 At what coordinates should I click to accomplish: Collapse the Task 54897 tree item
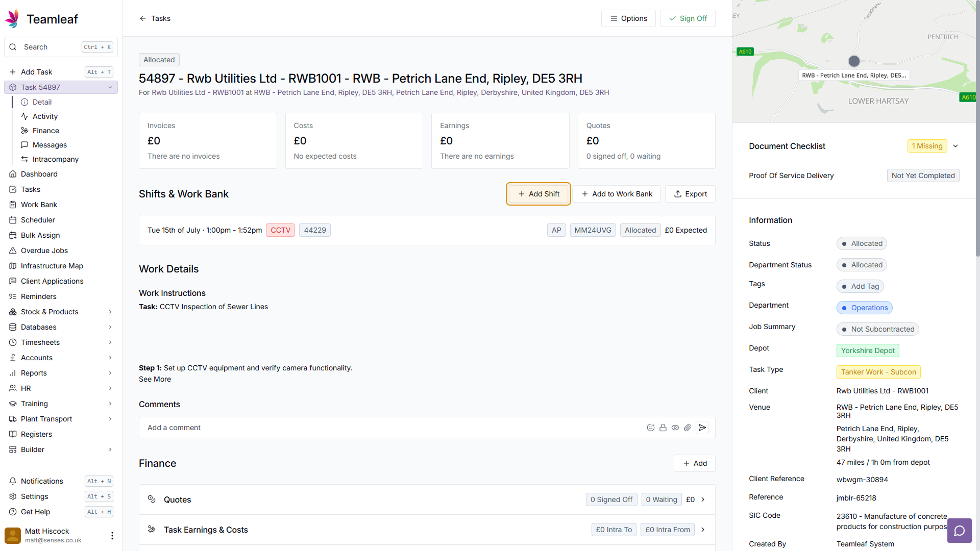(x=110, y=87)
